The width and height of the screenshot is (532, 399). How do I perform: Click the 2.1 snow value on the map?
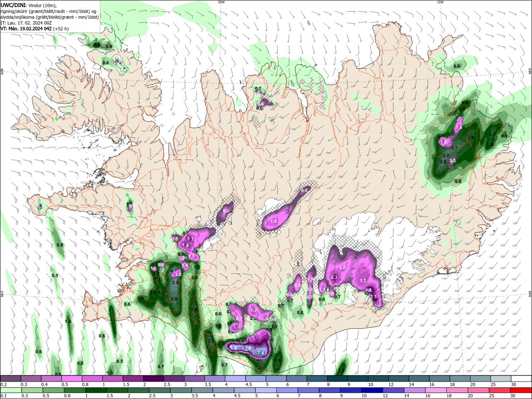click(x=190, y=239)
